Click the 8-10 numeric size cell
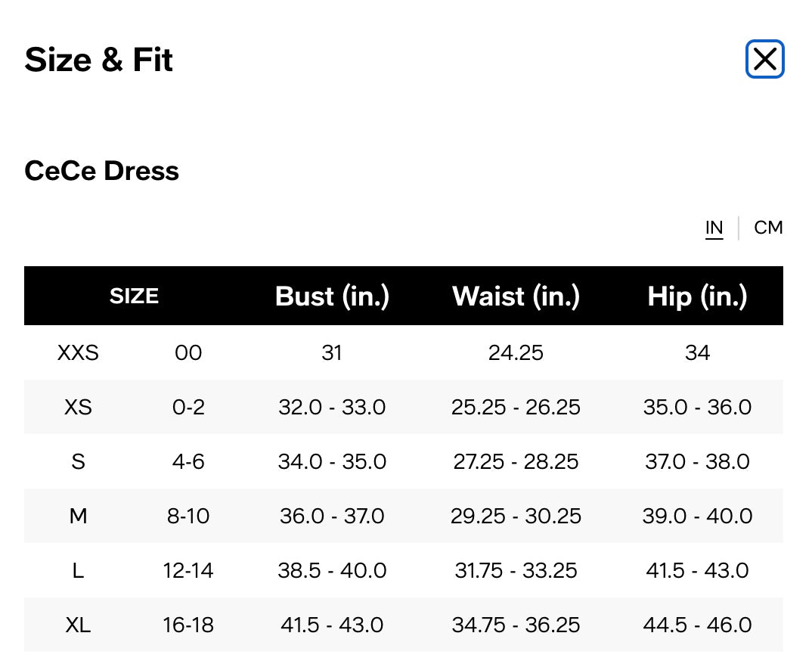Viewport: 812px width, 667px height. 188,516
